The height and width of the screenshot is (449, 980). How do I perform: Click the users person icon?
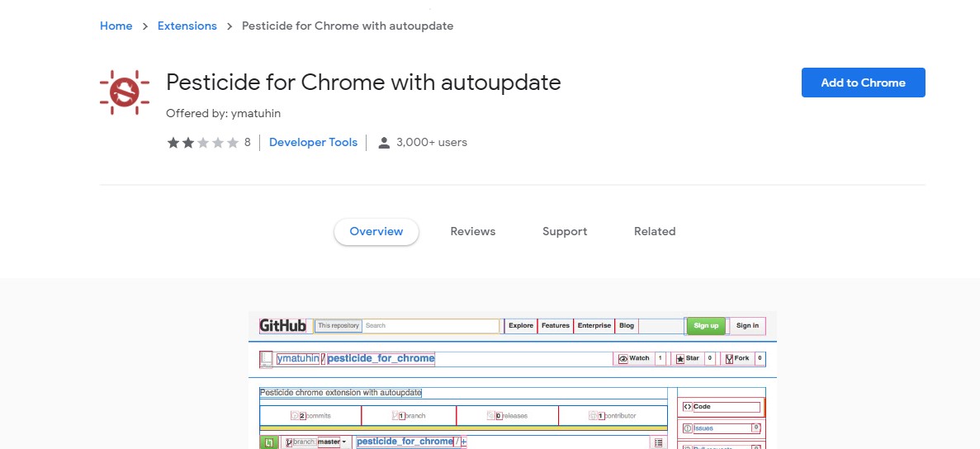[385, 143]
